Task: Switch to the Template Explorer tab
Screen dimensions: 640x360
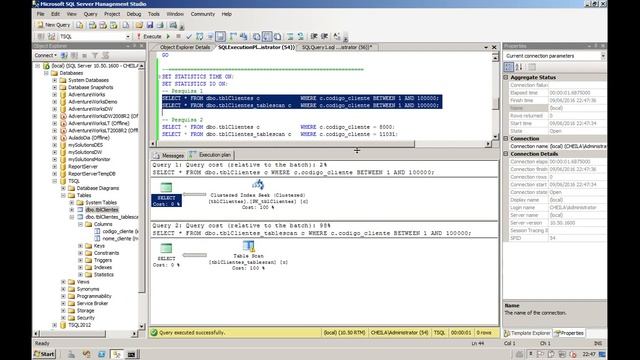Action: (527, 333)
